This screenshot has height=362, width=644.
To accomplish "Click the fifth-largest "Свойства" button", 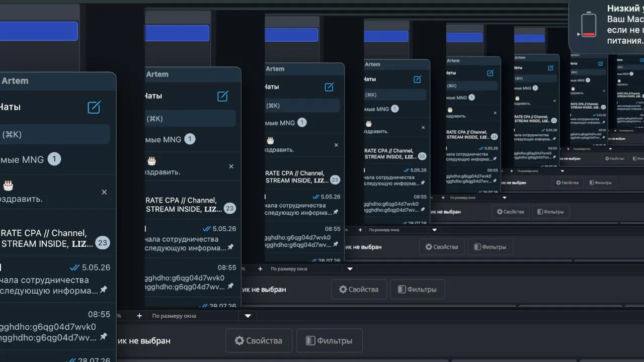I will [x=567, y=183].
